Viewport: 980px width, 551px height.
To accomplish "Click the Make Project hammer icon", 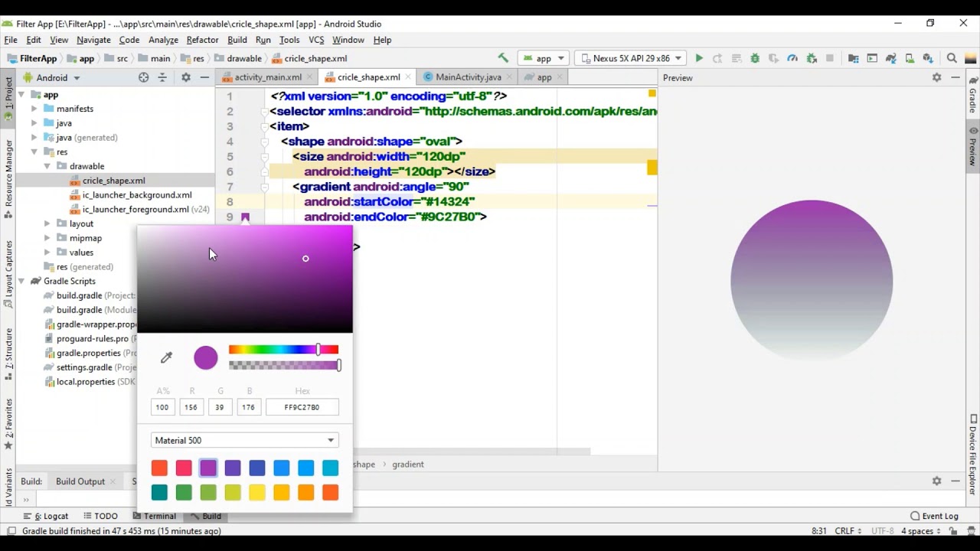I will (503, 58).
